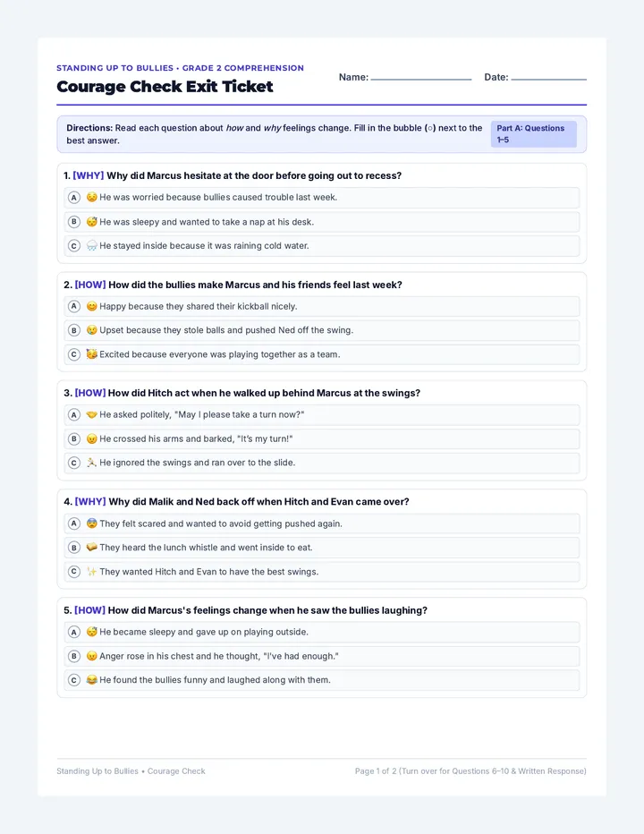
Task: Click the [WHY] tag on question 1
Action: [x=89, y=175]
